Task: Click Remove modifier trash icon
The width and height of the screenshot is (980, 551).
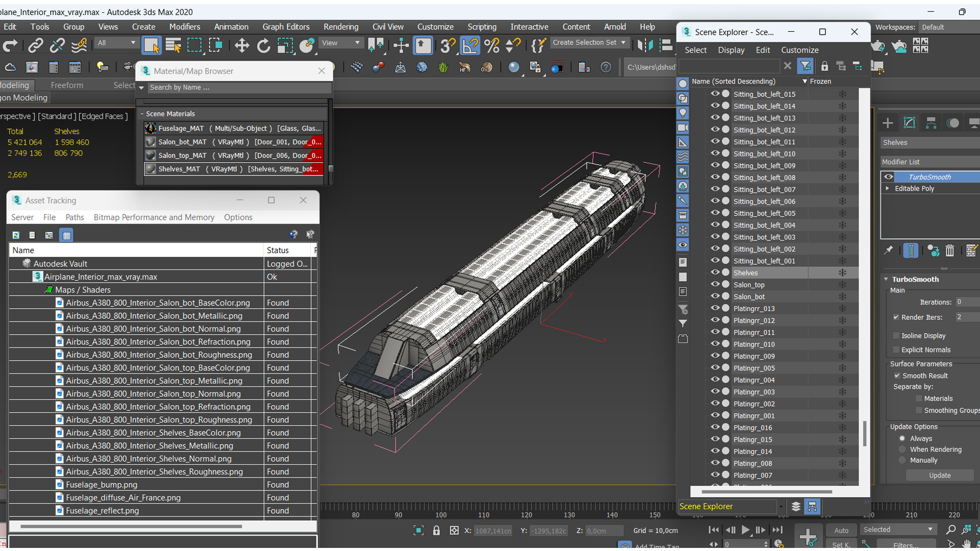Action: click(949, 251)
